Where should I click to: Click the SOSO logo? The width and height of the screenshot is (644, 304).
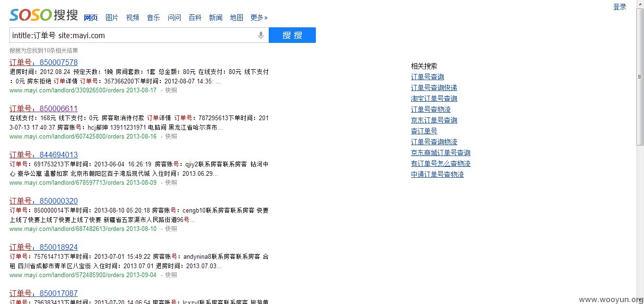click(44, 15)
